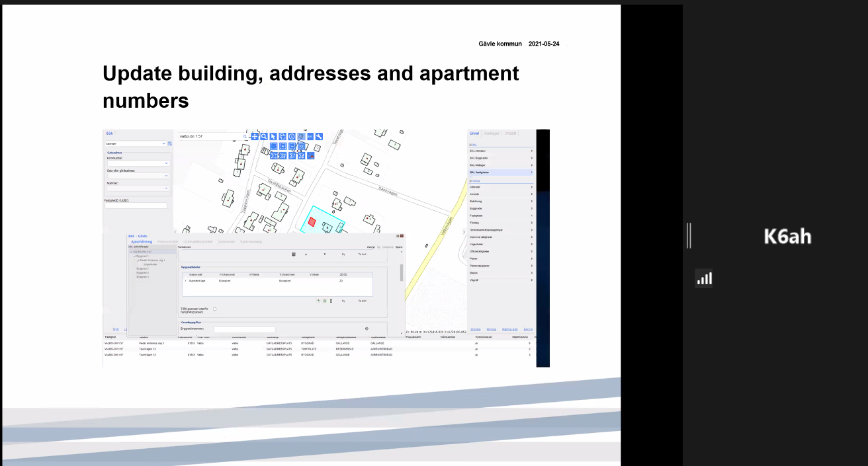Click the target icon beside Byggnadsnummer
Viewport: 868px width, 466px height.
[367, 329]
